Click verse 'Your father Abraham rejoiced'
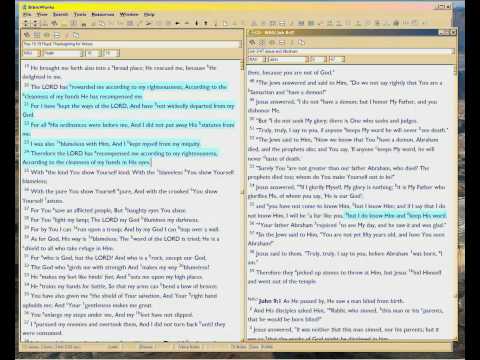The image size is (480, 360). (x=348, y=225)
